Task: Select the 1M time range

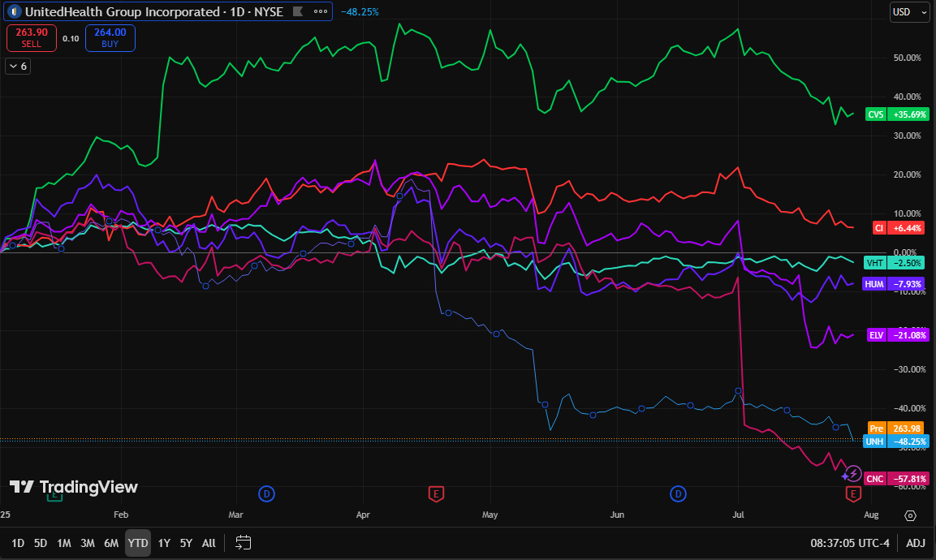Action: click(x=64, y=543)
